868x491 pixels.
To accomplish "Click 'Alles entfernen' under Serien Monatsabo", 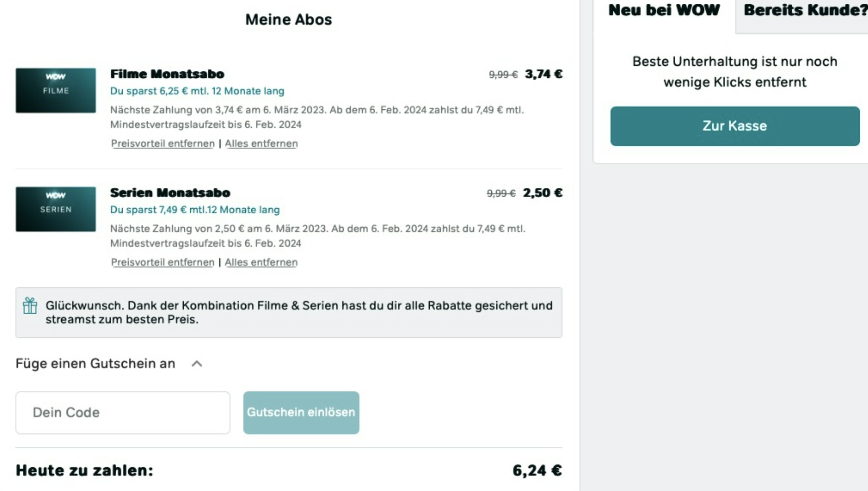I will (x=261, y=262).
